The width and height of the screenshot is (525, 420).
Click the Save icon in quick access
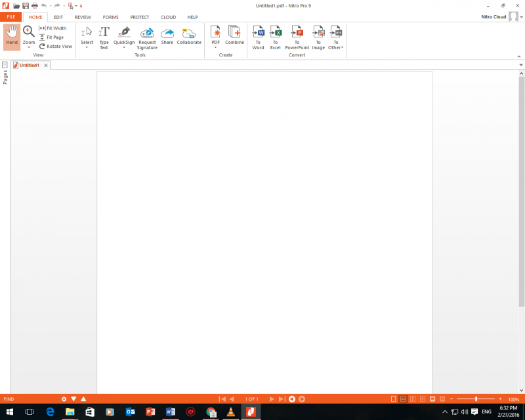click(26, 6)
